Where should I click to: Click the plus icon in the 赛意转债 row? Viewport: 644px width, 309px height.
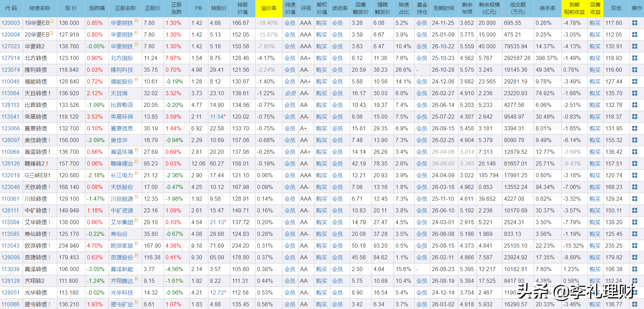pyautogui.click(x=635, y=129)
